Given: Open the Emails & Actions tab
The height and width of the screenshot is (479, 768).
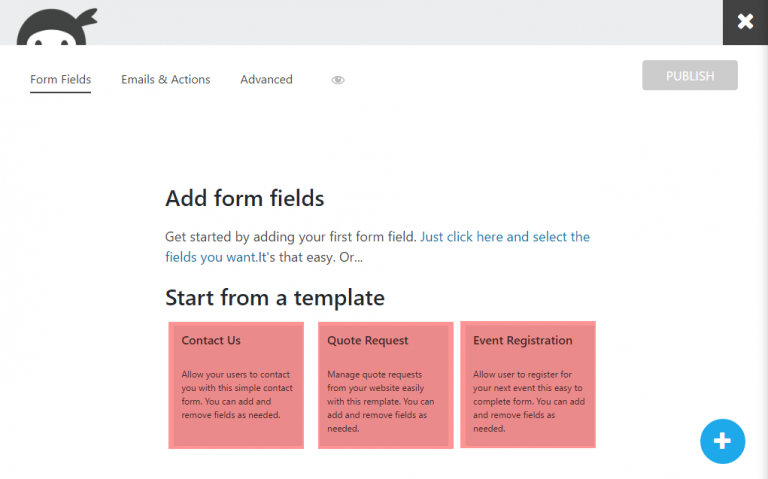Looking at the screenshot, I should click(165, 80).
